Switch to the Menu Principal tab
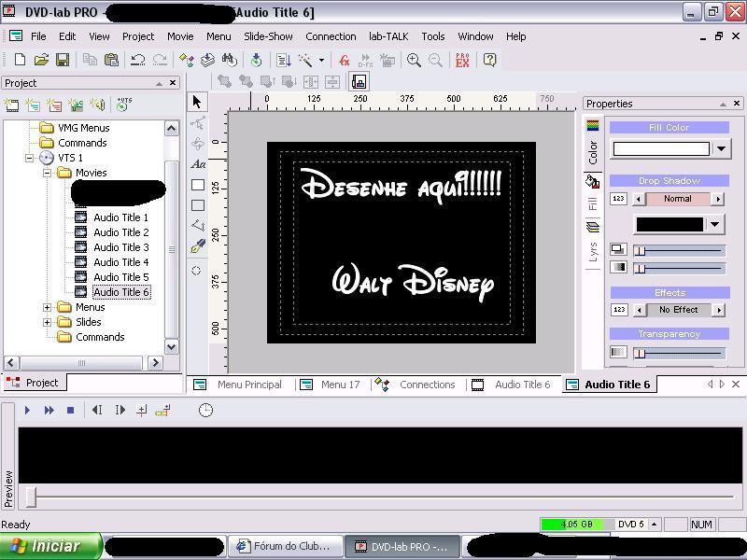This screenshot has height=560, width=747. click(248, 385)
